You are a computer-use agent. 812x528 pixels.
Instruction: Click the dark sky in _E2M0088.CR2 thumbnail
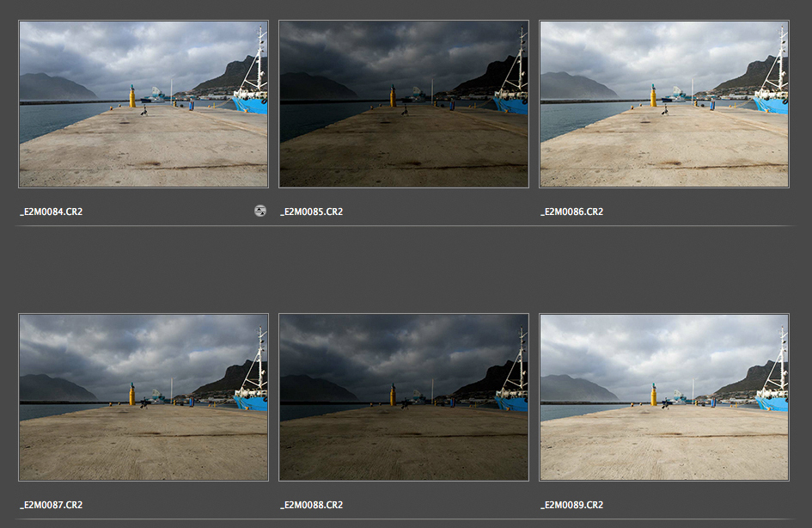(387, 344)
